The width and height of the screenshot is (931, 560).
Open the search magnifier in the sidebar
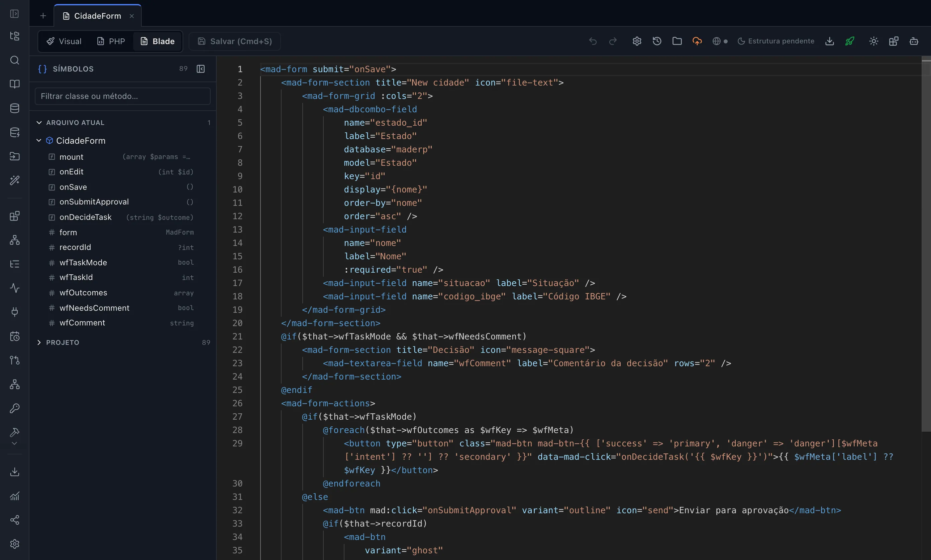coord(14,60)
